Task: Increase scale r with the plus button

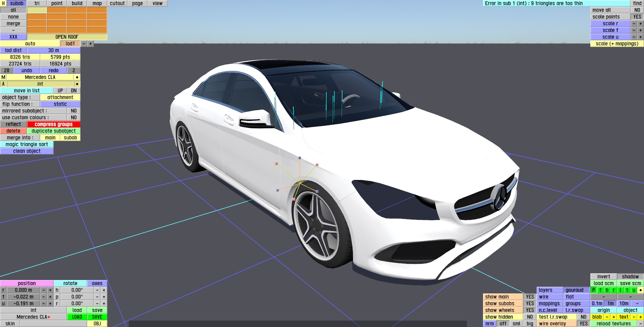Action: (x=641, y=24)
